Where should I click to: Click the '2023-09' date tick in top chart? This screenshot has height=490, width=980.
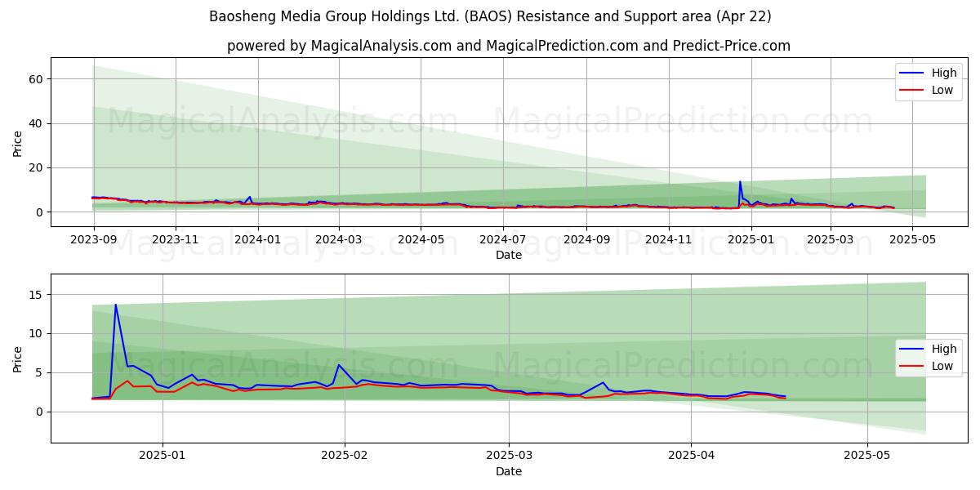point(94,239)
